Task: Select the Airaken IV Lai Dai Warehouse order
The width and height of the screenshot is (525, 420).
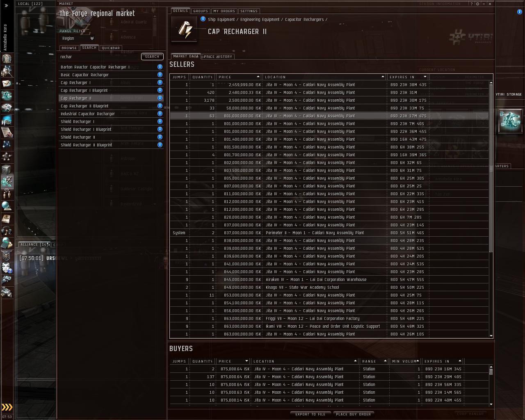Action: tap(329, 279)
